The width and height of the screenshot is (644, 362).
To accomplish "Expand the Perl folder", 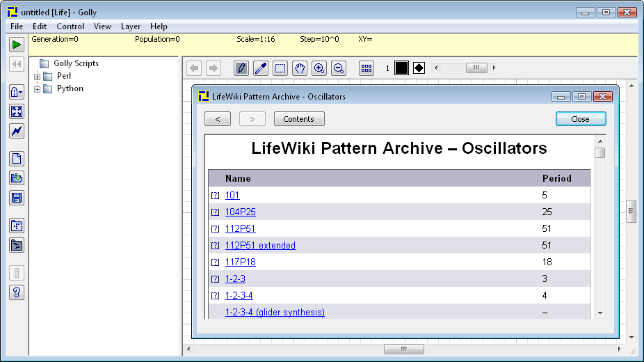I will click(37, 77).
